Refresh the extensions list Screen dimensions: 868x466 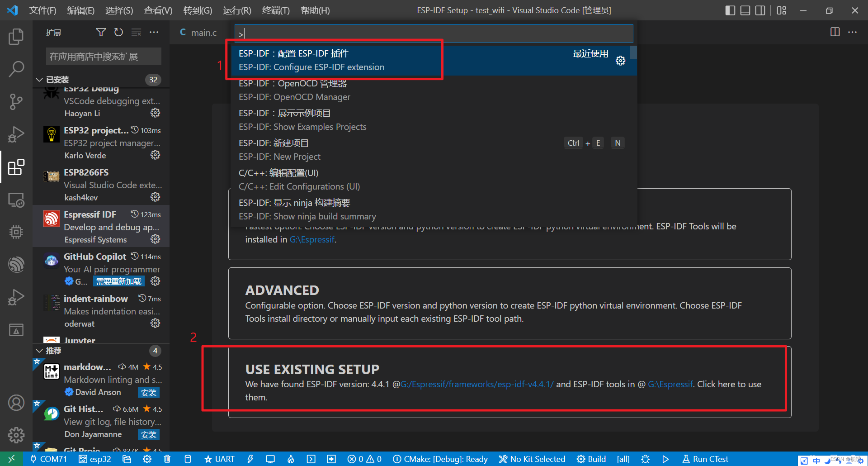point(118,32)
